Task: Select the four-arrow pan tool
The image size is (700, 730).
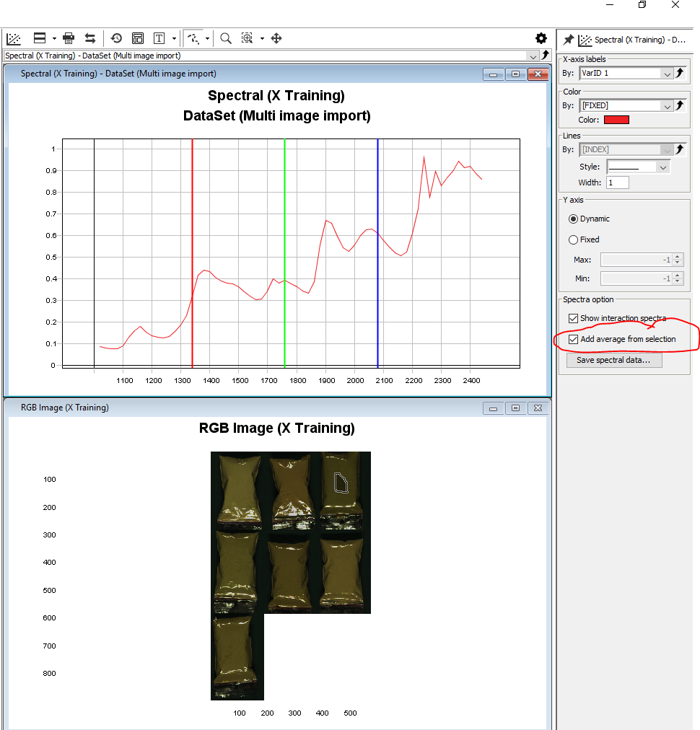Action: point(276,38)
